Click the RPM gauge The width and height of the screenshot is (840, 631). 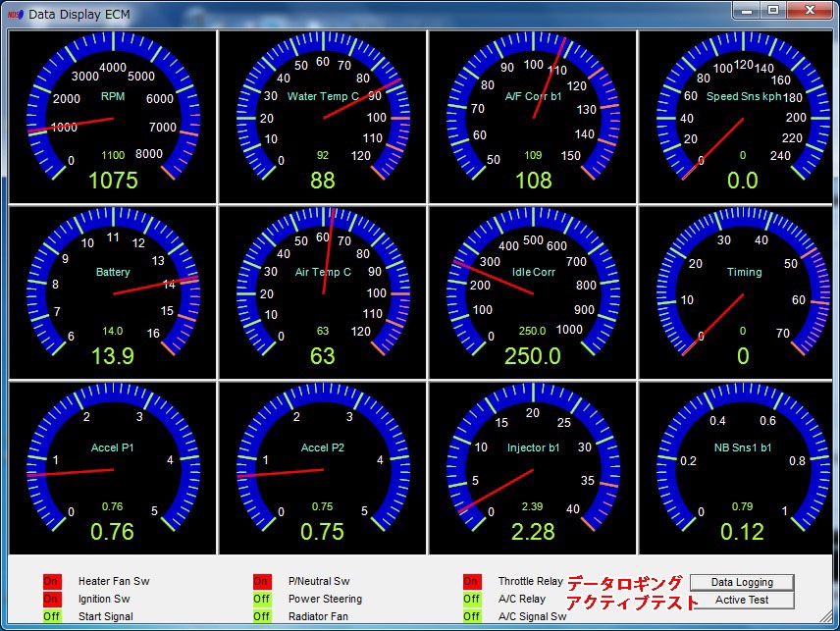point(113,116)
